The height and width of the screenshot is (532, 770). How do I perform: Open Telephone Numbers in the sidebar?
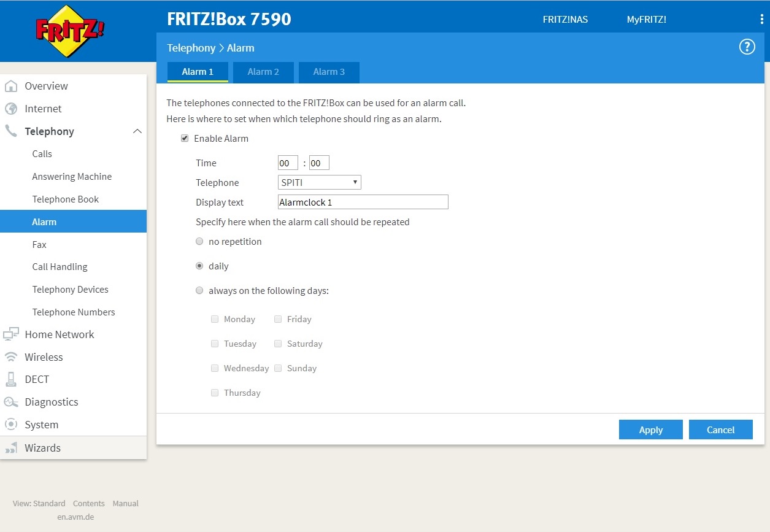(x=73, y=312)
